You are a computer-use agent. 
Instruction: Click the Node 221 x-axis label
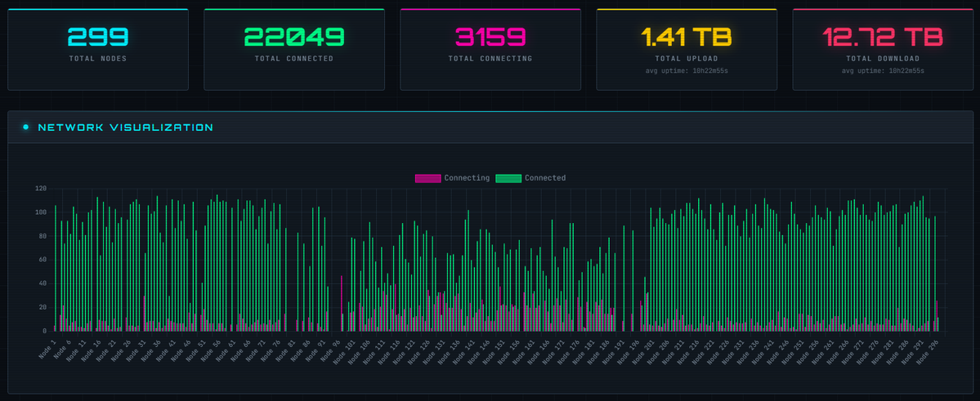click(x=702, y=350)
